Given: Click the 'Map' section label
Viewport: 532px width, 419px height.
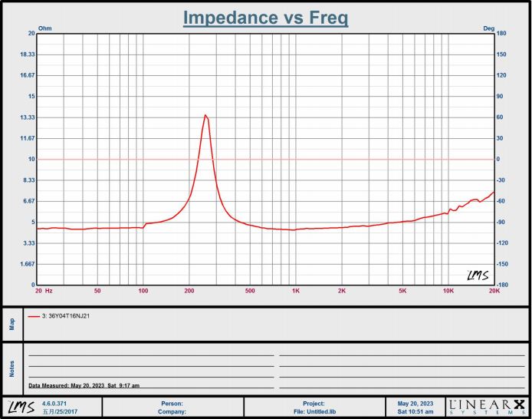Looking at the screenshot, I should pos(12,324).
